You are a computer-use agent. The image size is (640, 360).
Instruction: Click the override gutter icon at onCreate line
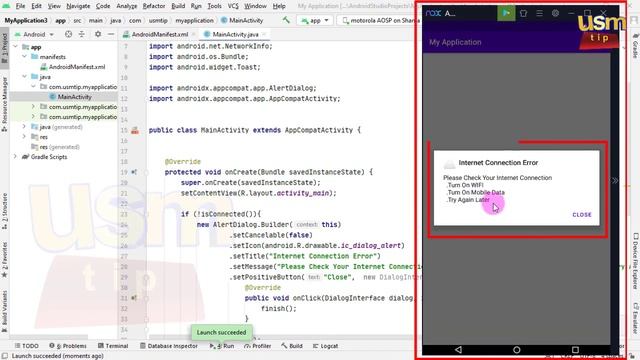coord(134,172)
